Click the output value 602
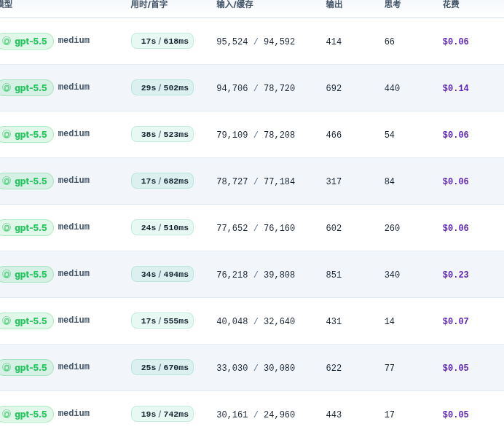The height and width of the screenshot is (432, 504). pos(334,228)
